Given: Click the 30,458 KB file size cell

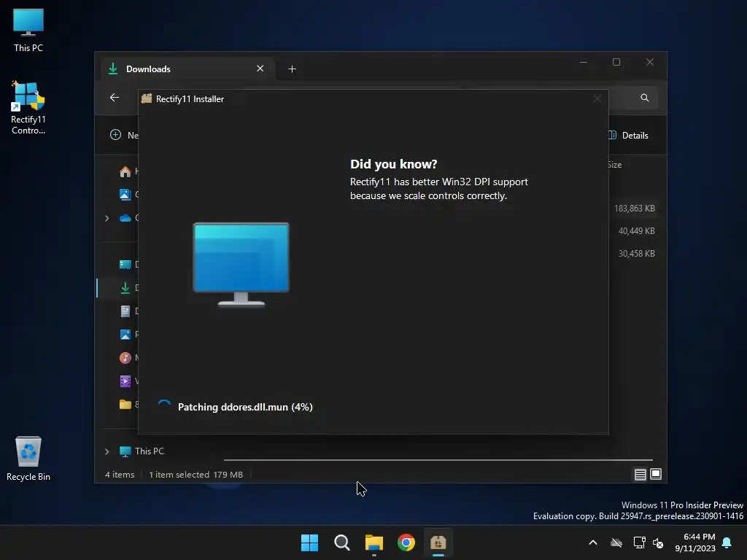Looking at the screenshot, I should tap(636, 253).
